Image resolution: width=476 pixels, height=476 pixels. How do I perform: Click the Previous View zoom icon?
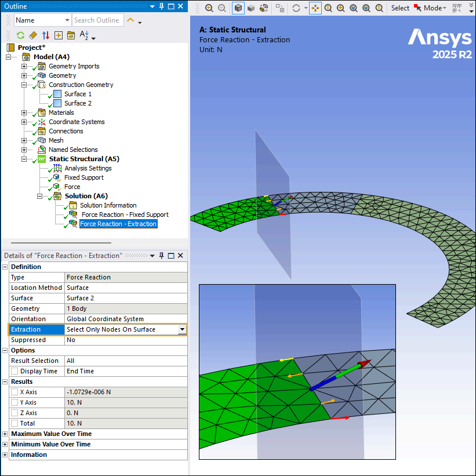pyautogui.click(x=209, y=8)
